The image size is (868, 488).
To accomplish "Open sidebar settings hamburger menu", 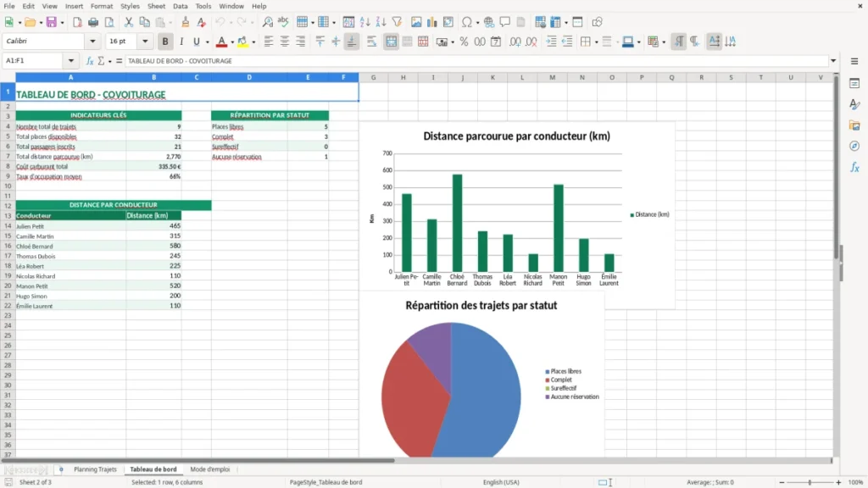I will [854, 61].
